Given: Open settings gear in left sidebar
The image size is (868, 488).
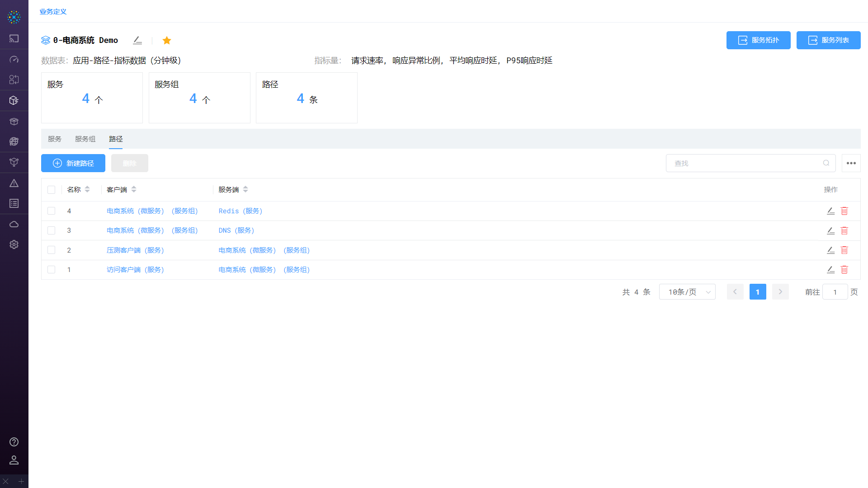Looking at the screenshot, I should tap(14, 244).
